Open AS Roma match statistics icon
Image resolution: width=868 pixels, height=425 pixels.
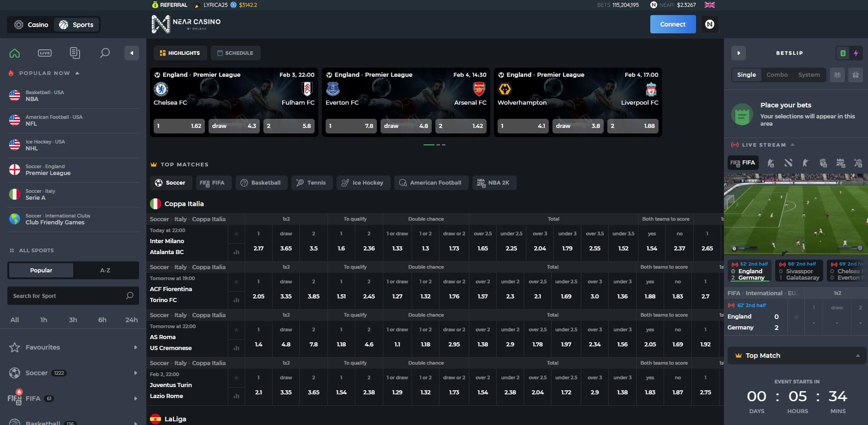[x=236, y=348]
